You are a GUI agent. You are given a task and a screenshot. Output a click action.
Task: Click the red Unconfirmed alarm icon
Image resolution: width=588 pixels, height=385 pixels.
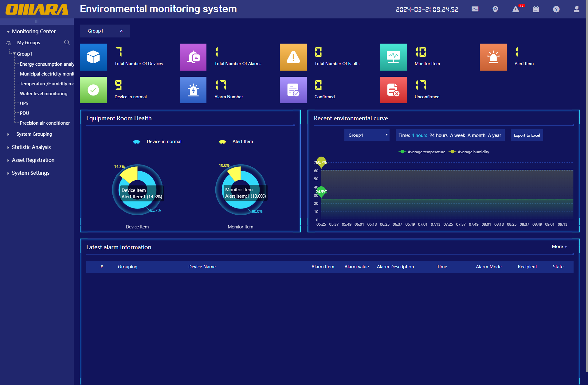[x=393, y=90]
